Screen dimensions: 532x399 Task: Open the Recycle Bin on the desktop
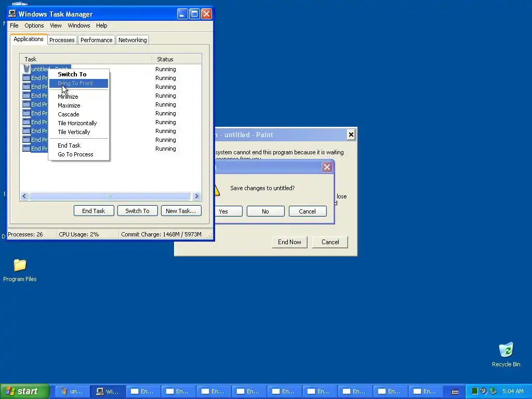506,354
